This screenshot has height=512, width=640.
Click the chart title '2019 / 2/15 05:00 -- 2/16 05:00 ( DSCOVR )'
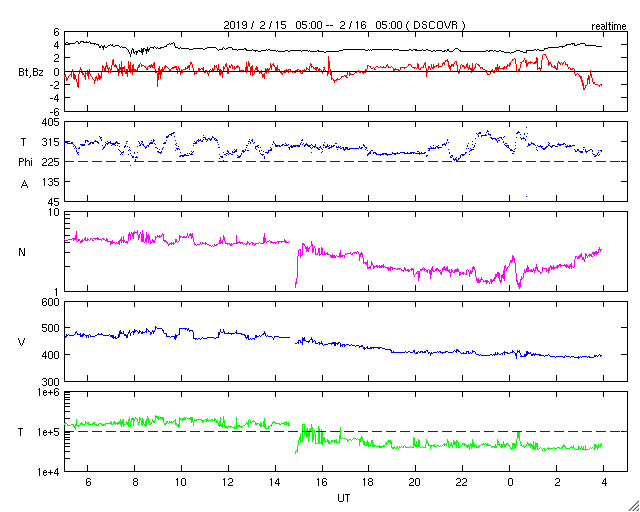[344, 25]
